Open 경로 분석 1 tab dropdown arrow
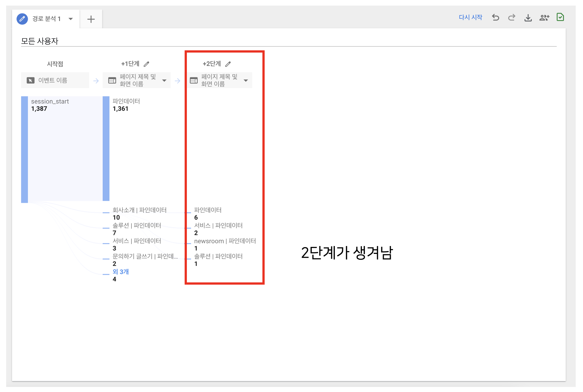 [71, 19]
